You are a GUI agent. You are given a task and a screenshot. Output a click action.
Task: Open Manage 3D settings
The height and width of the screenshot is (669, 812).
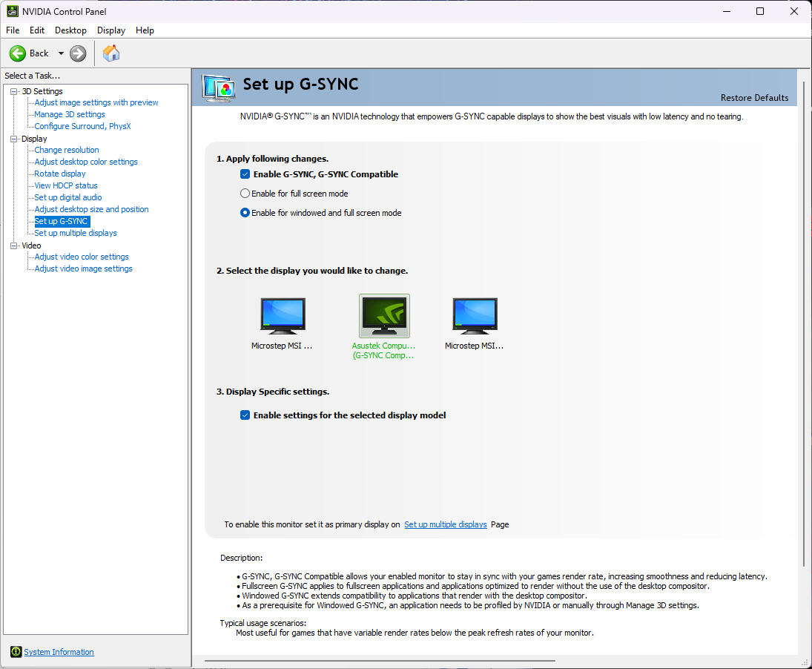(x=70, y=114)
